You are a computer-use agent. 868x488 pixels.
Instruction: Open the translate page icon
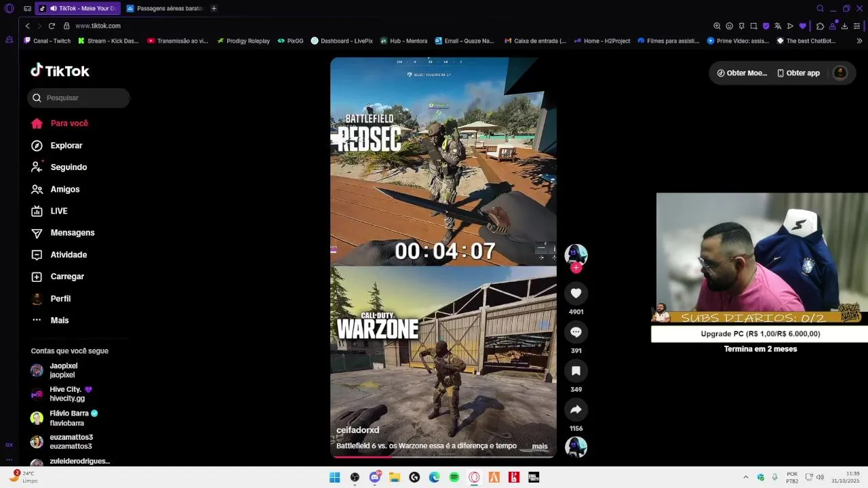[x=778, y=26]
